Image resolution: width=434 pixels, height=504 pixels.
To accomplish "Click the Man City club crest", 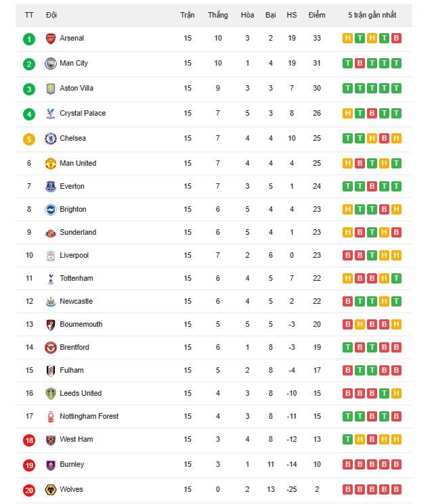I will click(51, 64).
